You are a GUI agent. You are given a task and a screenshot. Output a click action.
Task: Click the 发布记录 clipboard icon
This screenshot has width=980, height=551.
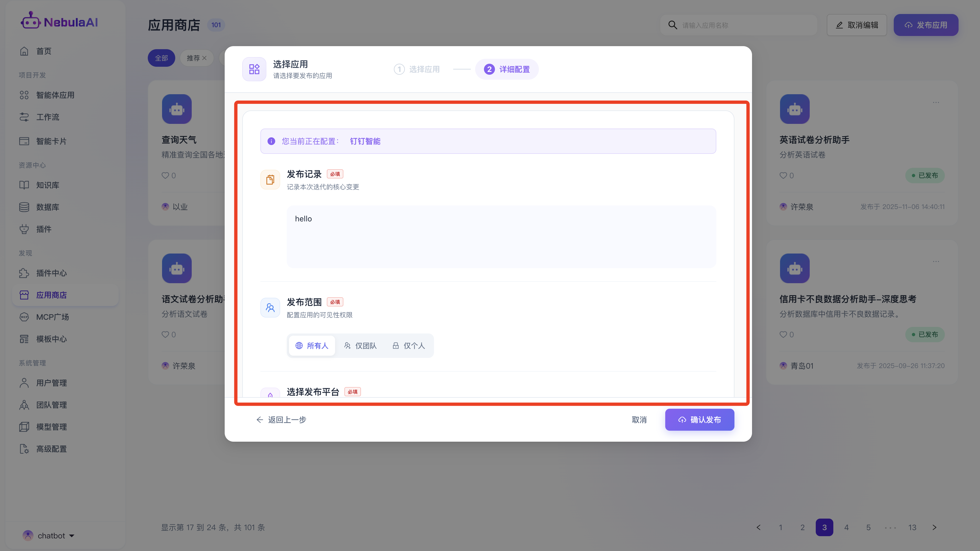(270, 179)
